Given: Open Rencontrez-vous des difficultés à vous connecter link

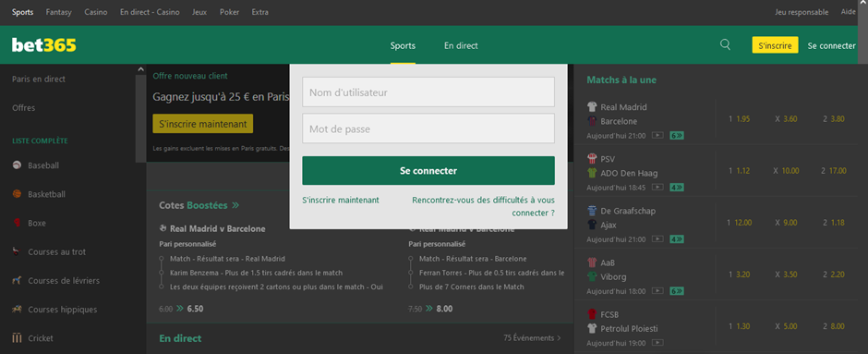Looking at the screenshot, I should [x=483, y=206].
